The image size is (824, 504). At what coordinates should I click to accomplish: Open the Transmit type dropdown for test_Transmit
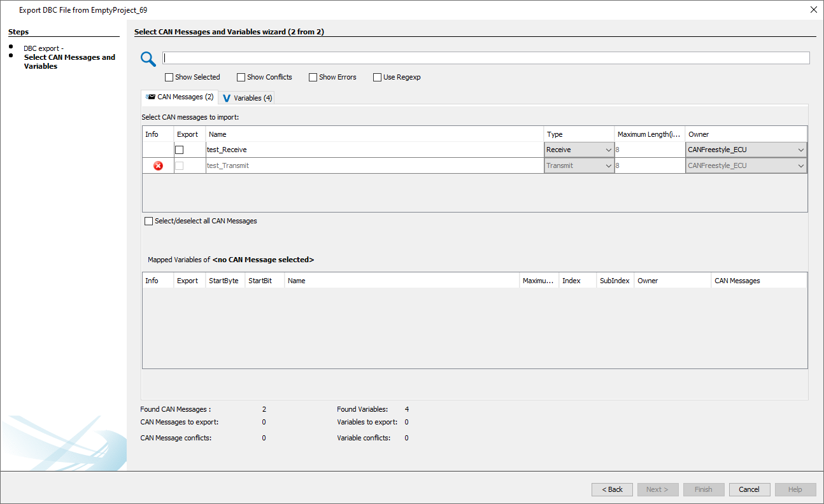pos(607,165)
